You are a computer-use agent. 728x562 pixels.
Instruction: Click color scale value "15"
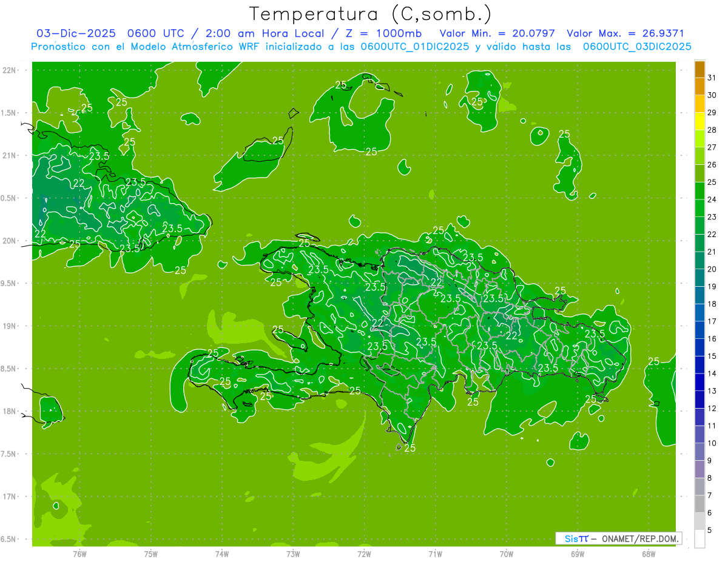click(x=712, y=357)
